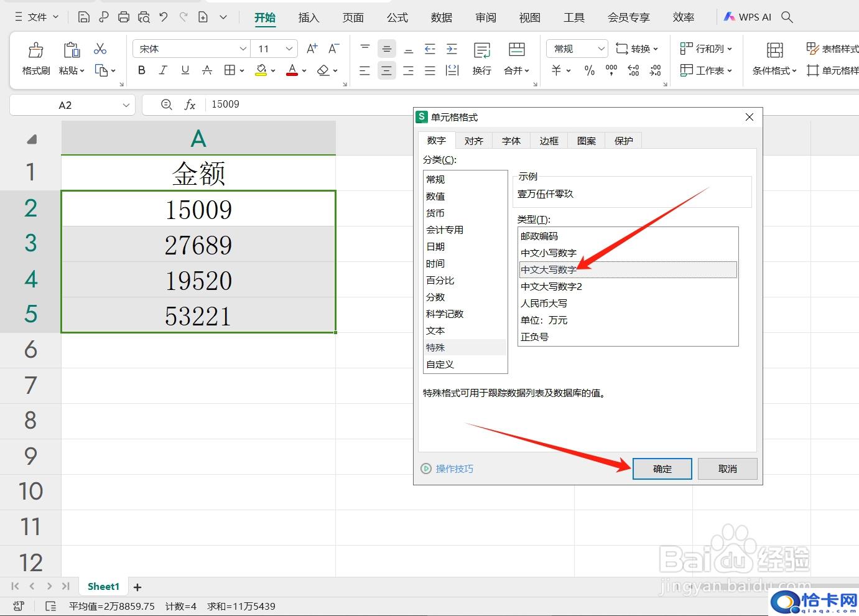859x616 pixels.
Task: Toggle left horizontal alignment
Action: pos(365,70)
